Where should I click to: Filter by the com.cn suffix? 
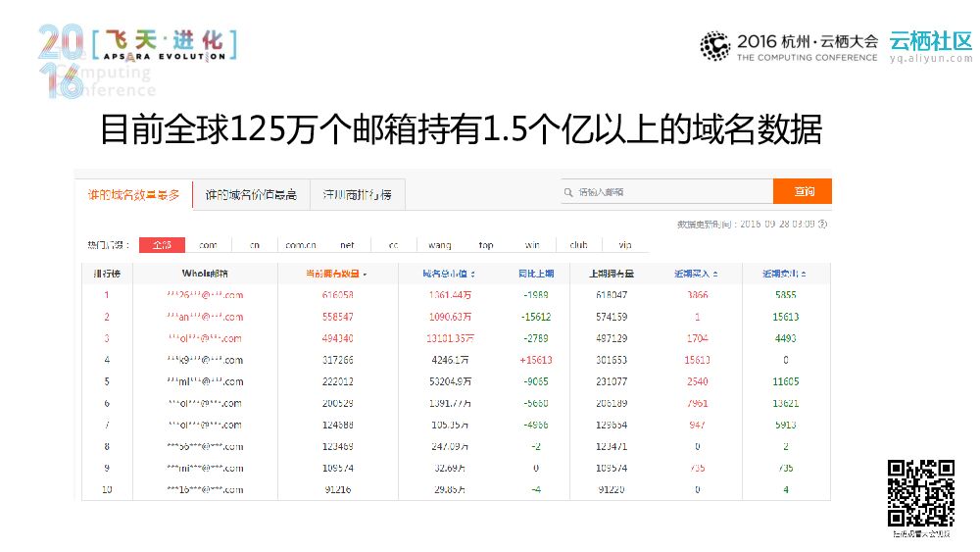click(301, 245)
